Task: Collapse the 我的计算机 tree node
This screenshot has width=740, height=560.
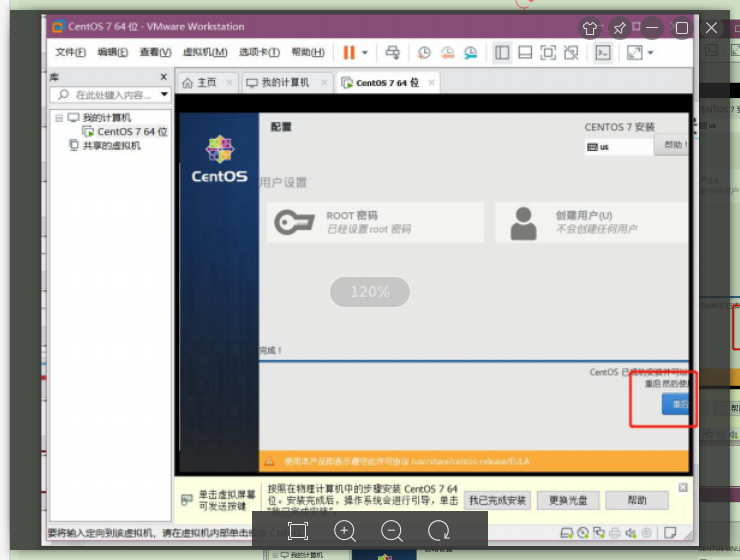Action: pyautogui.click(x=59, y=117)
